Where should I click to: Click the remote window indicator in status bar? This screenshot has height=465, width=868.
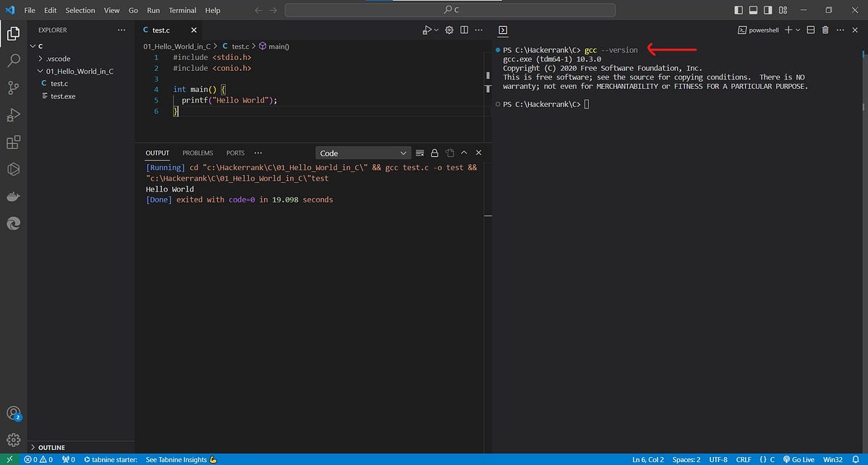click(x=8, y=459)
